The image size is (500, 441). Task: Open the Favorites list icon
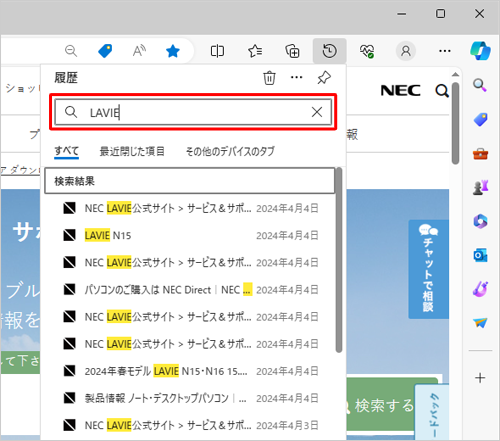tap(255, 51)
